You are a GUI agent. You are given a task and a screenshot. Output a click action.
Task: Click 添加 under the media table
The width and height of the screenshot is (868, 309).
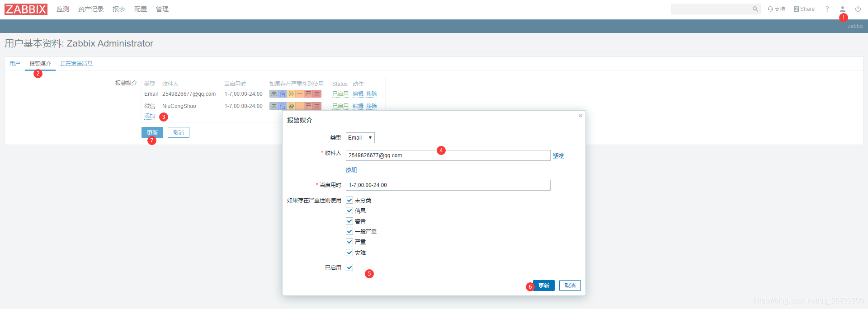(150, 116)
